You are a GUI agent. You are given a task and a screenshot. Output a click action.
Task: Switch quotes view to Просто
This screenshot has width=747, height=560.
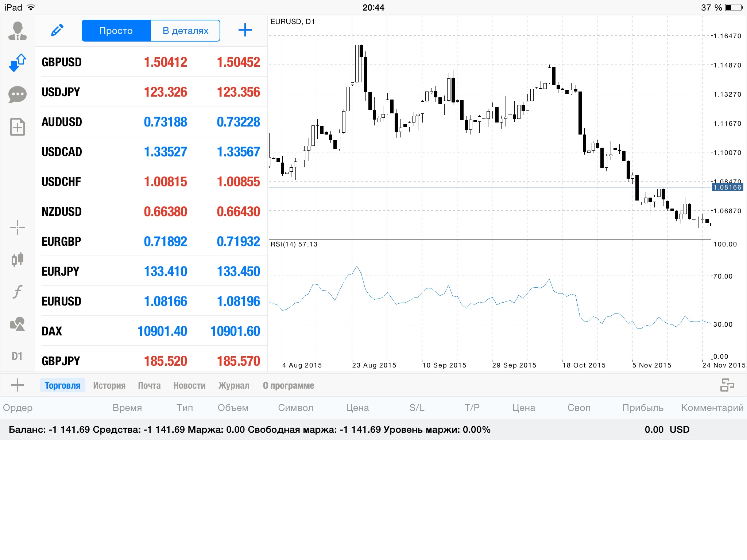(116, 31)
